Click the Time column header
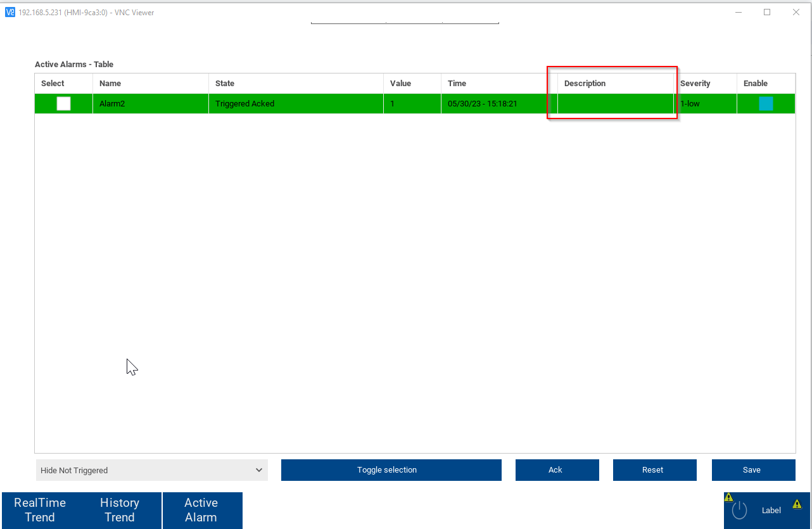The width and height of the screenshot is (812, 529). pos(499,84)
